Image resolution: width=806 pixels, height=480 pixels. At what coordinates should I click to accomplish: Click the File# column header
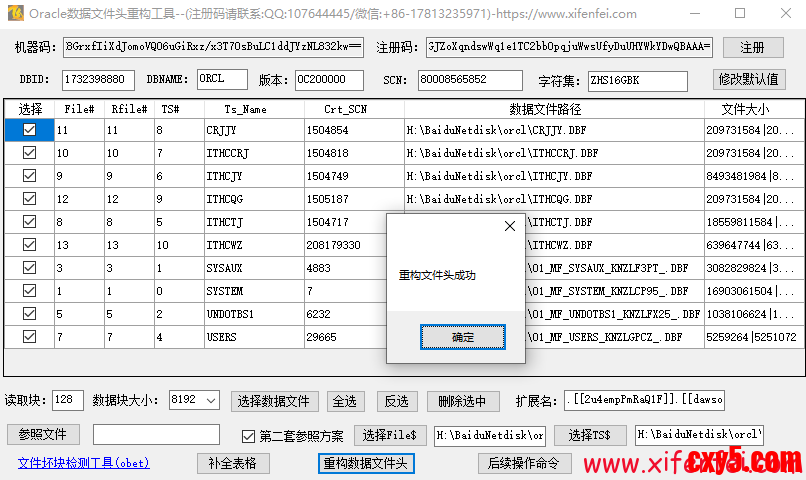click(79, 109)
